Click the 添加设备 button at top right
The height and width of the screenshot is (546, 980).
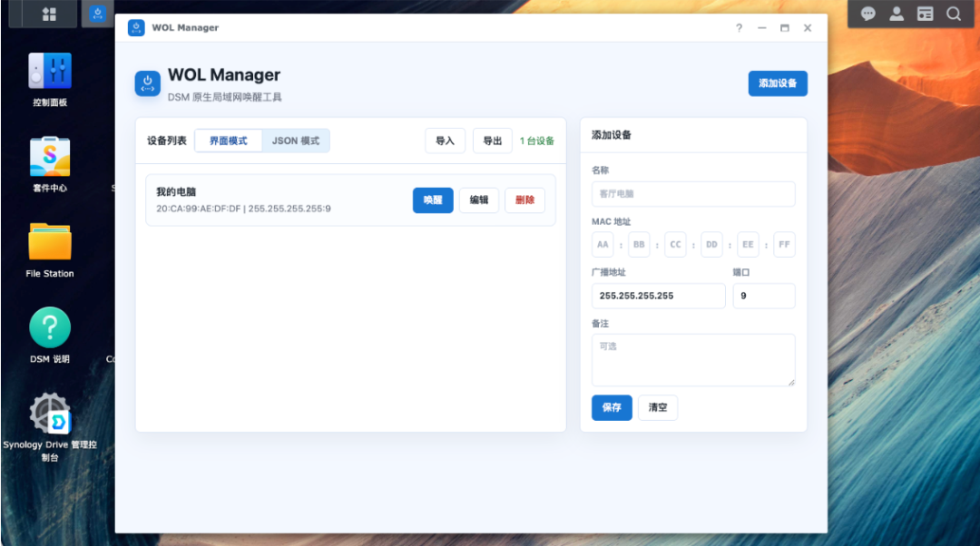pos(778,83)
